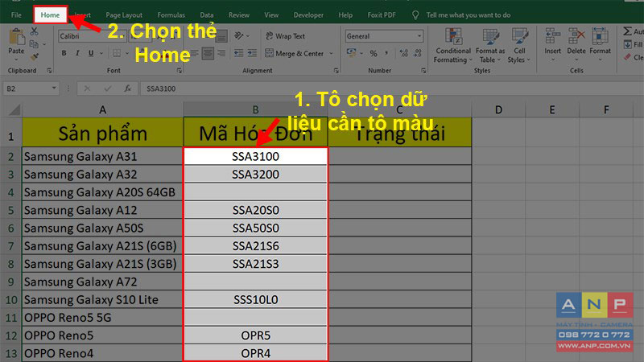Apply Comma Style

click(386, 53)
